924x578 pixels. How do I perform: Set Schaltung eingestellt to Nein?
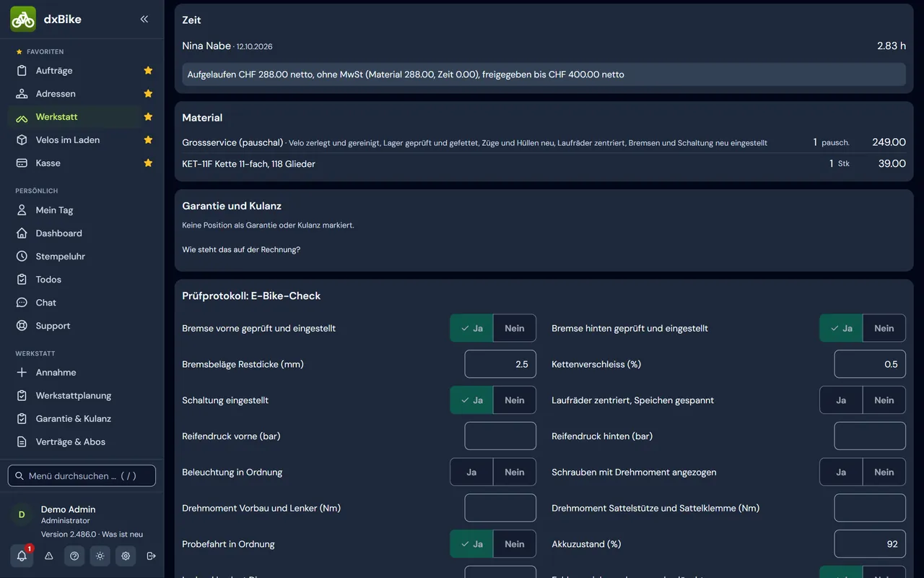point(515,400)
